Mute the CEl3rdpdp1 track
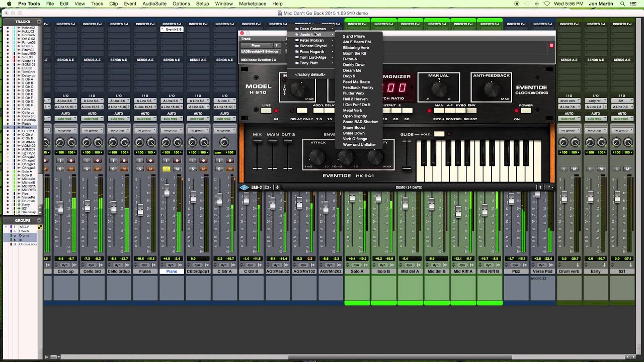Screen dimensions: 644x362 click(204, 169)
